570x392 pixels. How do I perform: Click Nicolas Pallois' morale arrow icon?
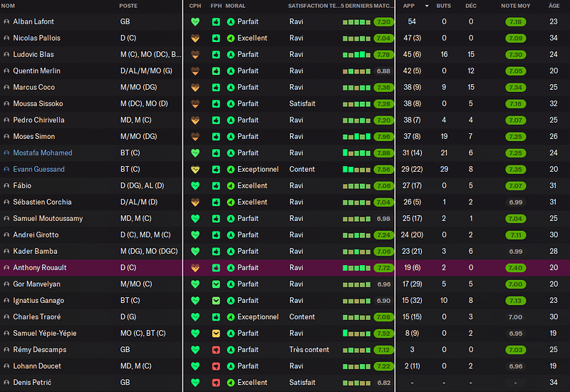(x=230, y=38)
